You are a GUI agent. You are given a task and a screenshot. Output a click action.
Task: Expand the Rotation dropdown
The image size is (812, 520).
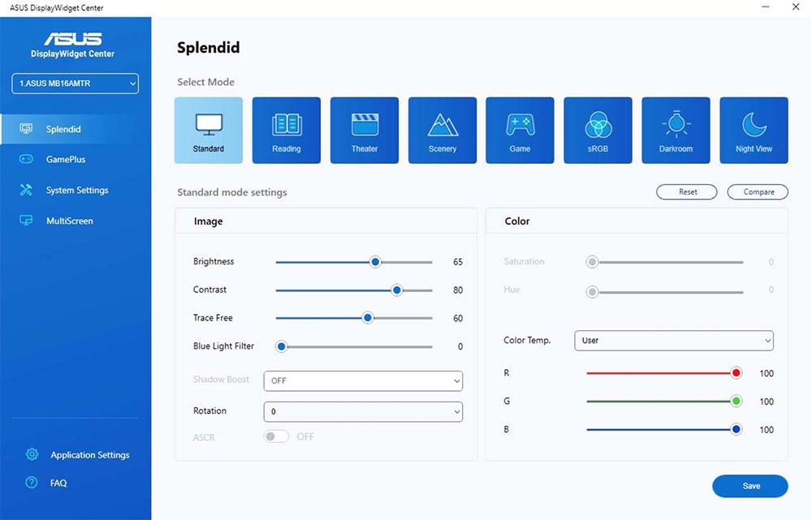coord(363,412)
